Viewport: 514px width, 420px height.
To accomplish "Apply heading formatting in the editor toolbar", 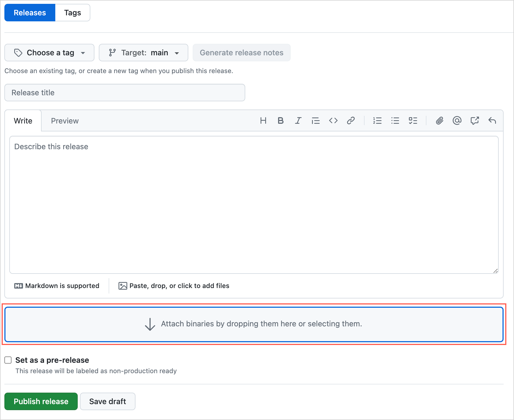I will tap(263, 120).
